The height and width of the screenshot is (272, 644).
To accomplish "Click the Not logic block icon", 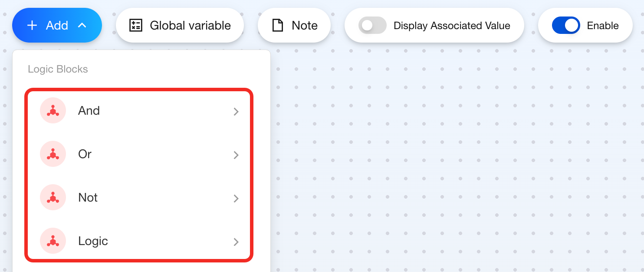I will pyautogui.click(x=53, y=198).
